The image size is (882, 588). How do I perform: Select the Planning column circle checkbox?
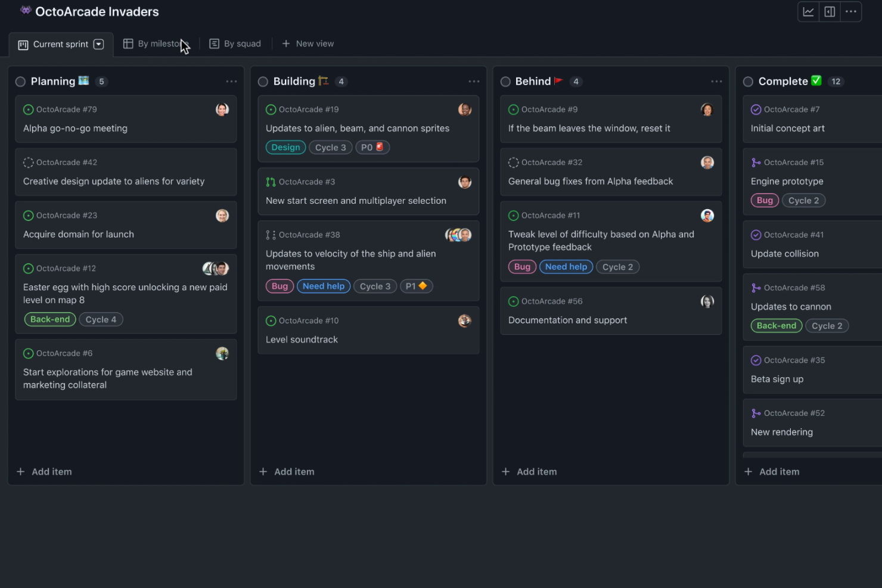coord(21,82)
